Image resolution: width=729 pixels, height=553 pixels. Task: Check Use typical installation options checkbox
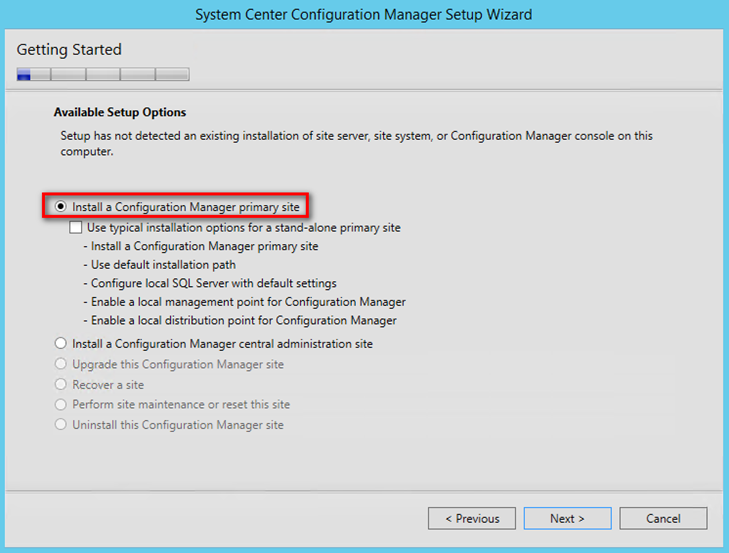coord(75,227)
